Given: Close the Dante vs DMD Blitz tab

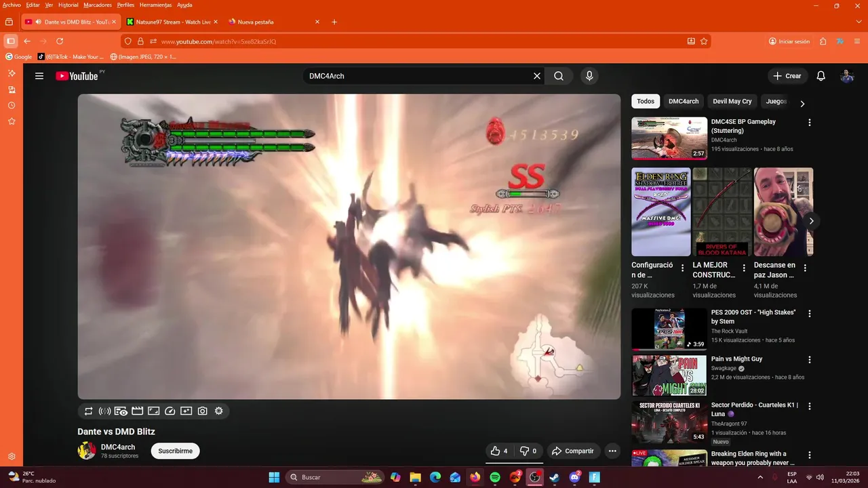Looking at the screenshot, I should (x=114, y=22).
